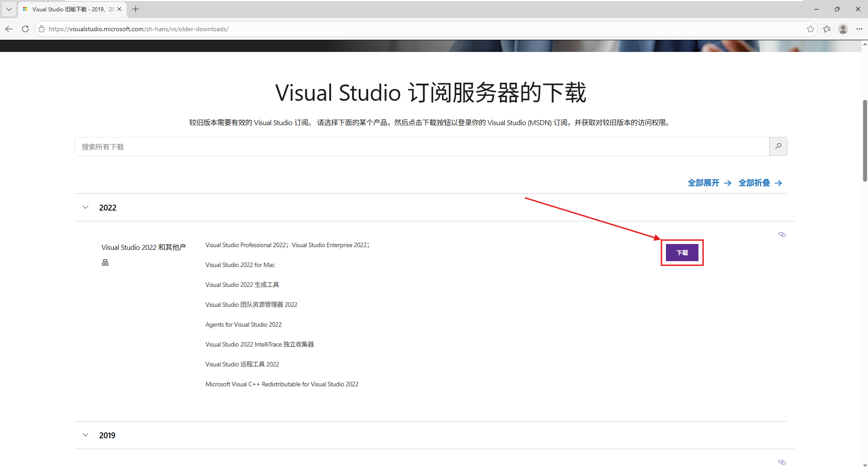
Task: Click Agents for Visual Studio 2022 text
Action: [243, 324]
